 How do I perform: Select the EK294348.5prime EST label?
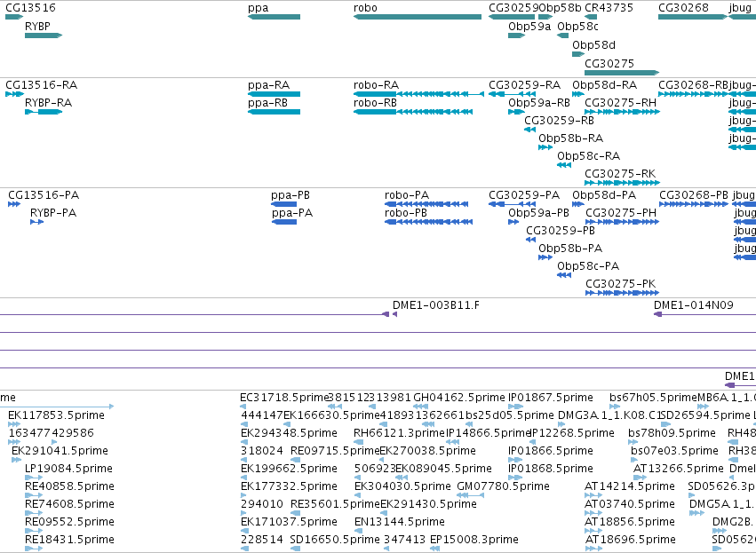[x=289, y=433]
